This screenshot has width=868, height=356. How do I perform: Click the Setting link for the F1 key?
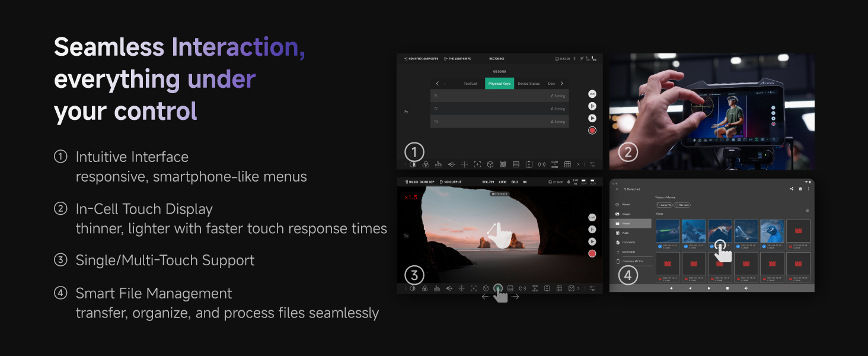(558, 96)
